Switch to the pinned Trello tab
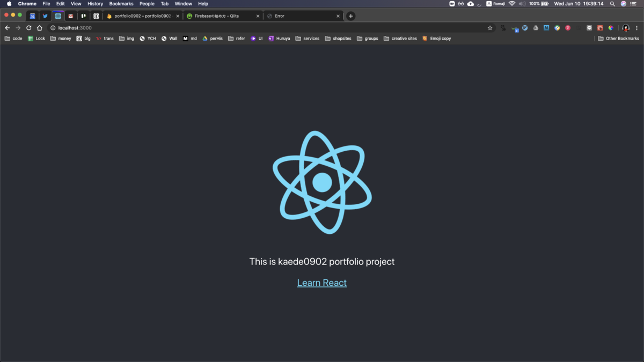 (x=83, y=16)
